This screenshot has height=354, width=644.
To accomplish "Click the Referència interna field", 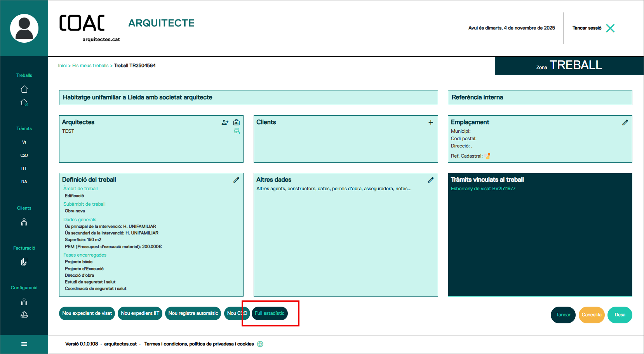I will [540, 97].
